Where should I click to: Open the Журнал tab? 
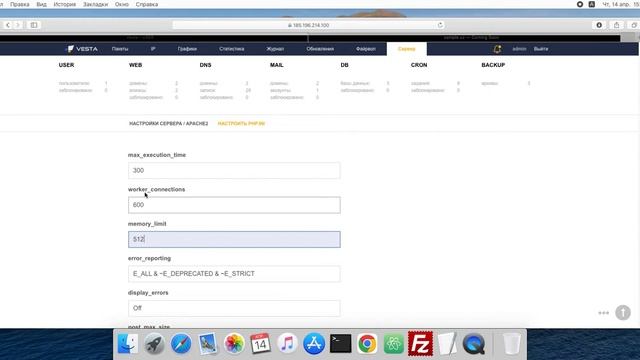[x=275, y=49]
